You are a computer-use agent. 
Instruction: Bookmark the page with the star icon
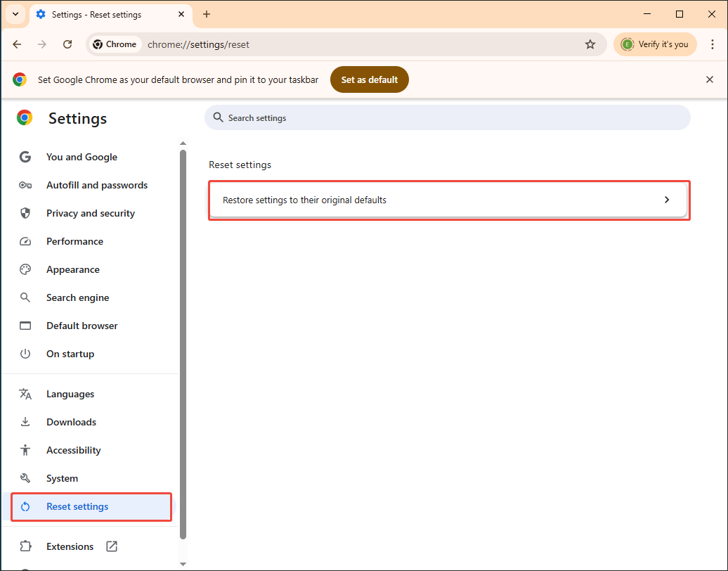coord(590,44)
